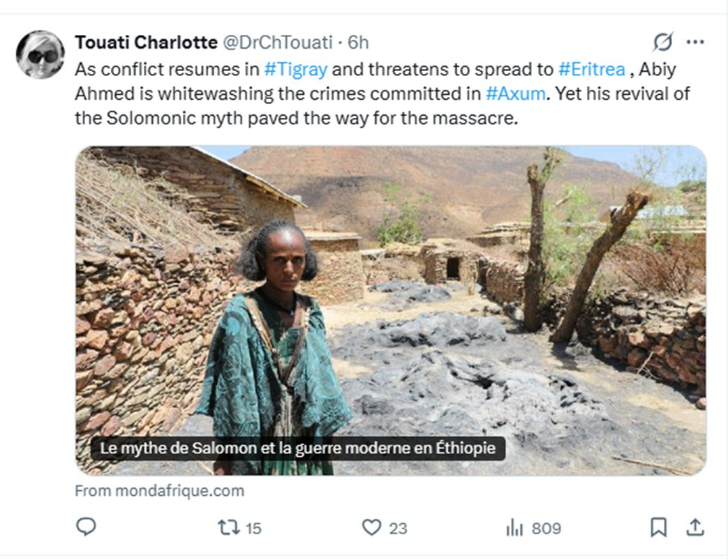Open Touati Charlotte's profile avatar
This screenshot has width=728, height=560.
40,54
